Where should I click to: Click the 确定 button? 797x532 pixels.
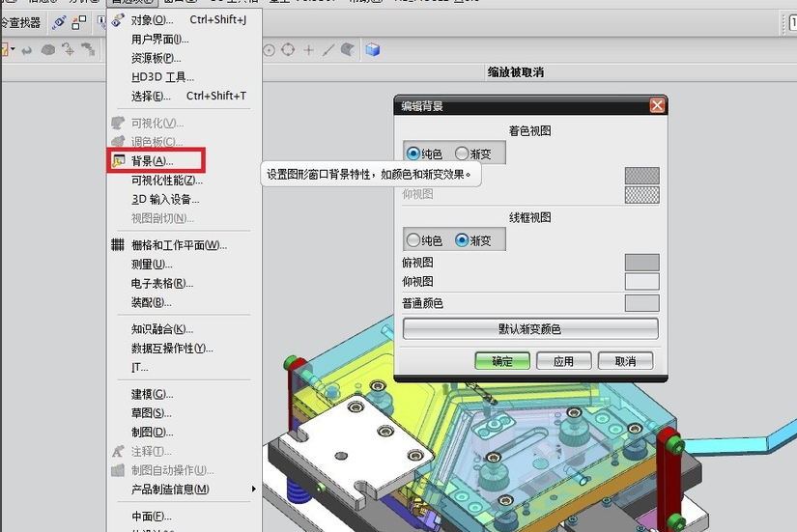coord(502,361)
